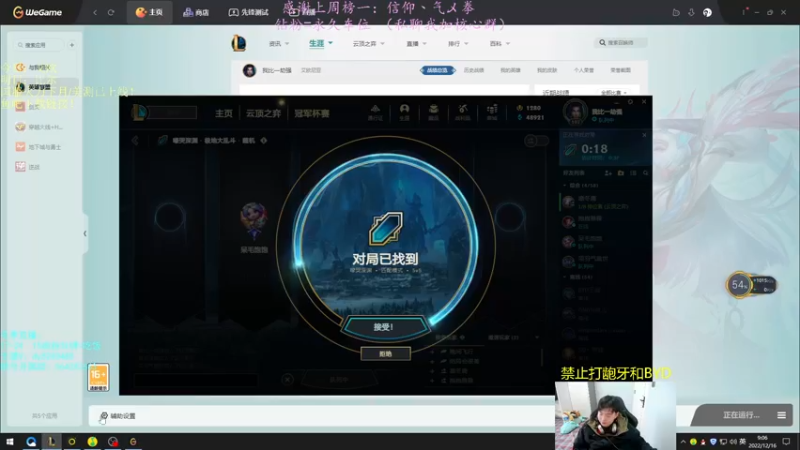This screenshot has width=800, height=450.
Task: Click the WeGame logo
Action: (37, 12)
